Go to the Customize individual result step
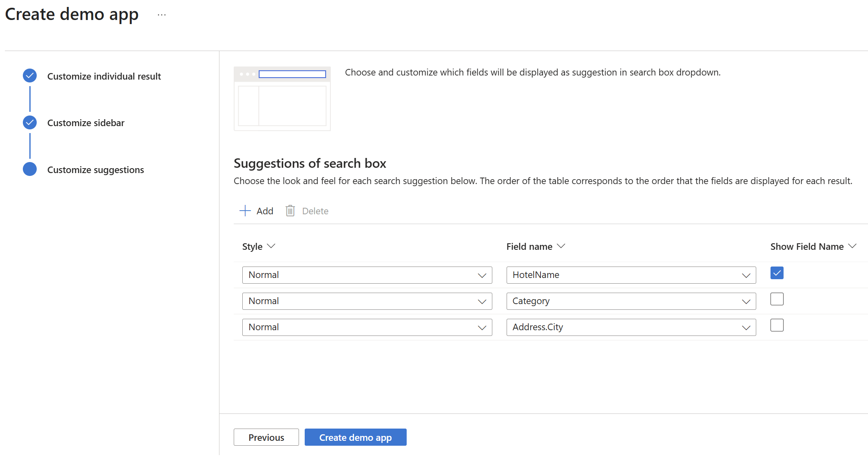The width and height of the screenshot is (868, 460). [104, 76]
